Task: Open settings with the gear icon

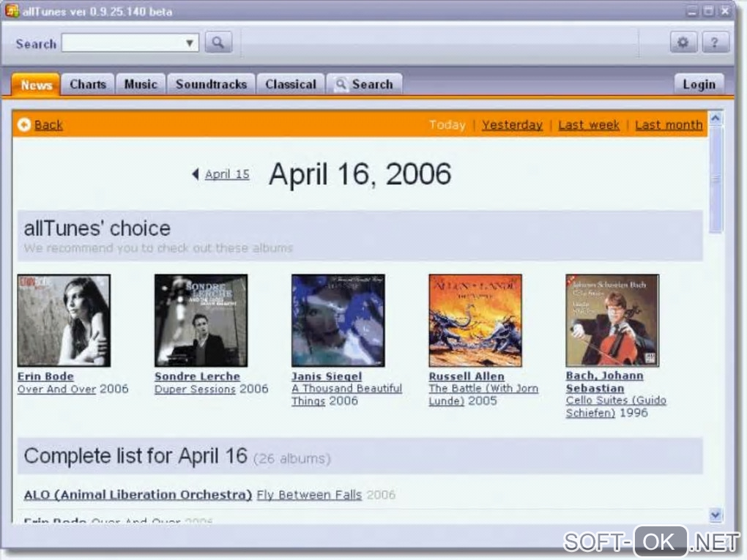Action: [x=683, y=43]
